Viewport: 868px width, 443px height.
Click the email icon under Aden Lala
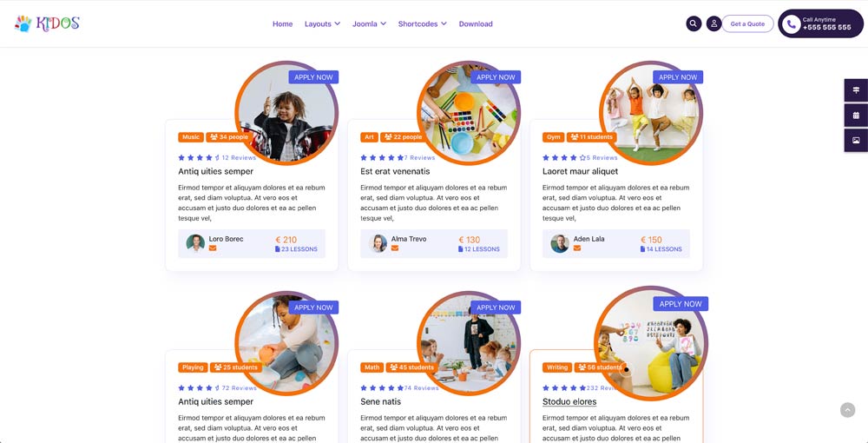[x=577, y=248]
